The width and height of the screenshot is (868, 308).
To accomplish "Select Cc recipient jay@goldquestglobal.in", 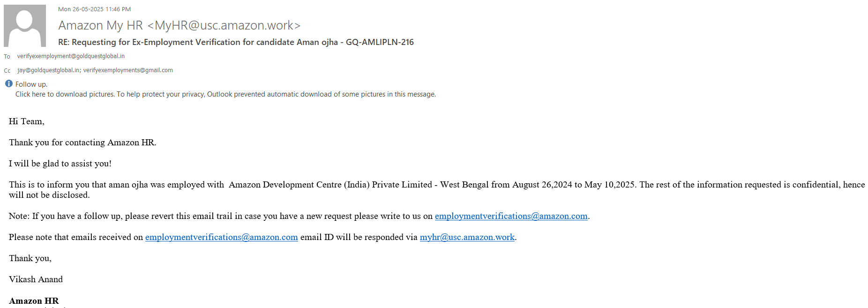I will [48, 70].
